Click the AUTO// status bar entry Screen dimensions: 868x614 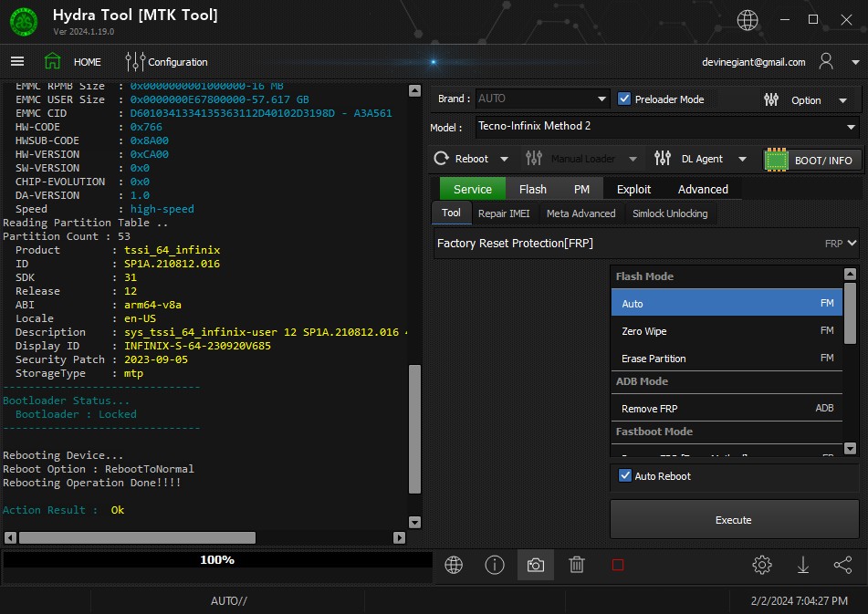pyautogui.click(x=228, y=600)
